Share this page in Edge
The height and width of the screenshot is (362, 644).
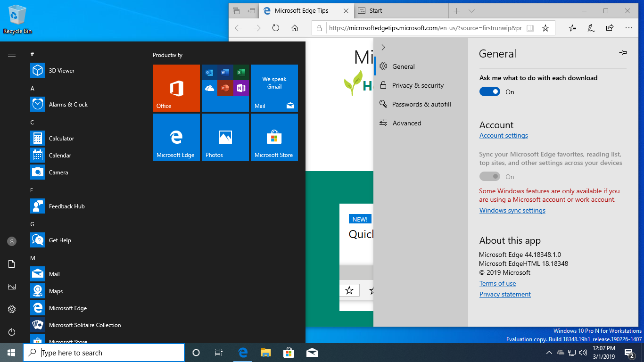[610, 28]
